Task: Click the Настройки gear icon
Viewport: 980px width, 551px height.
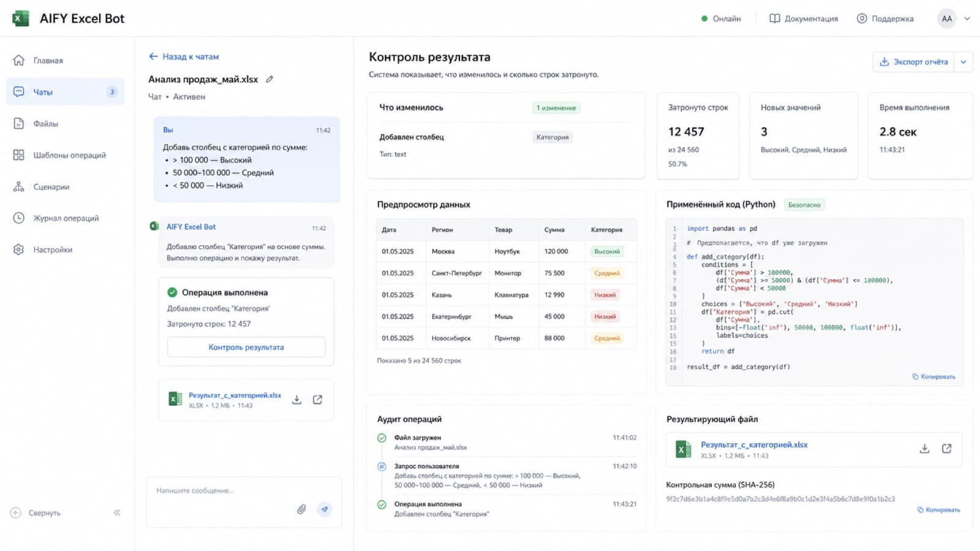Action: click(19, 250)
